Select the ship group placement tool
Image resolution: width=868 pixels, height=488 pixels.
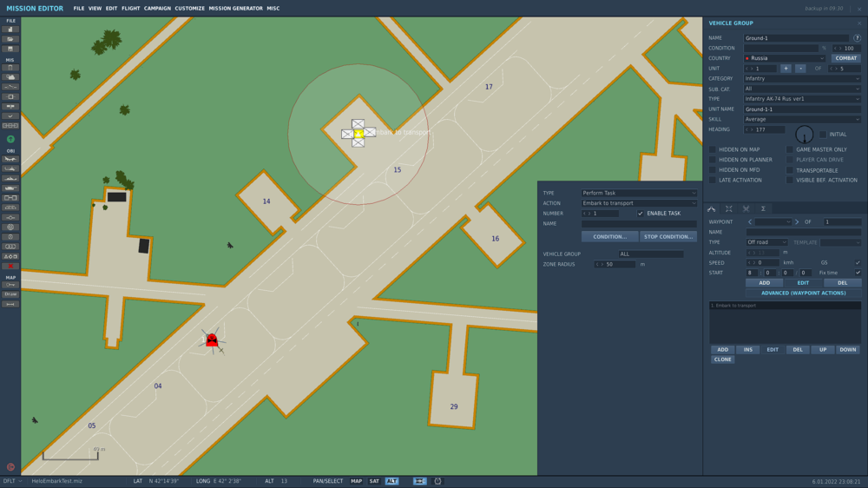[10, 178]
